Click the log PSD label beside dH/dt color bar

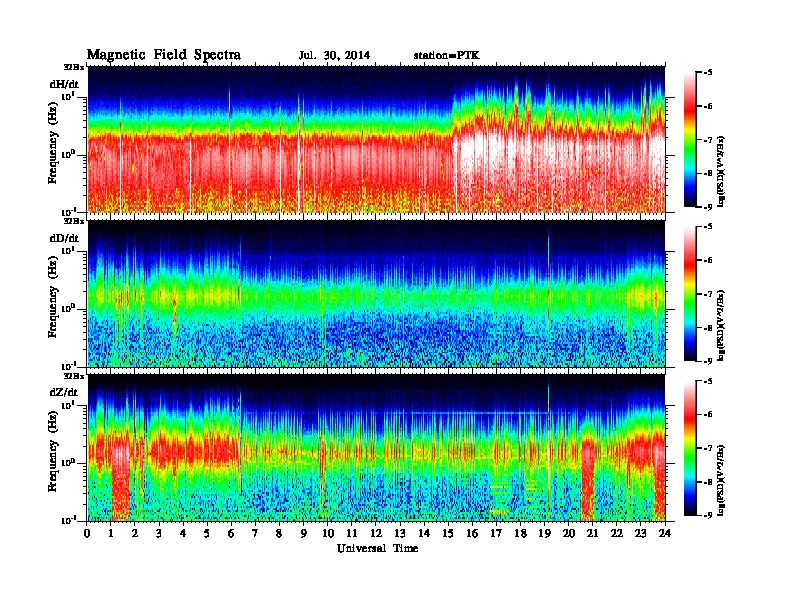click(721, 171)
